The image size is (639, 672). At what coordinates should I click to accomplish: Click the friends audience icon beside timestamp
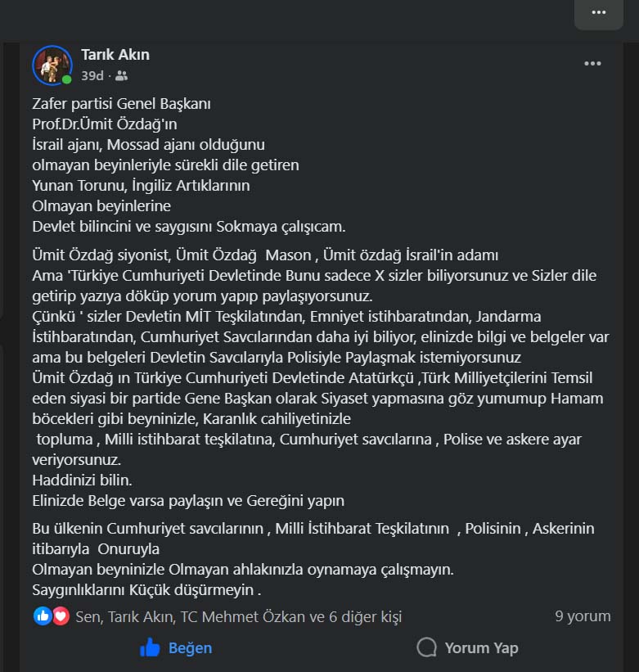click(x=122, y=76)
